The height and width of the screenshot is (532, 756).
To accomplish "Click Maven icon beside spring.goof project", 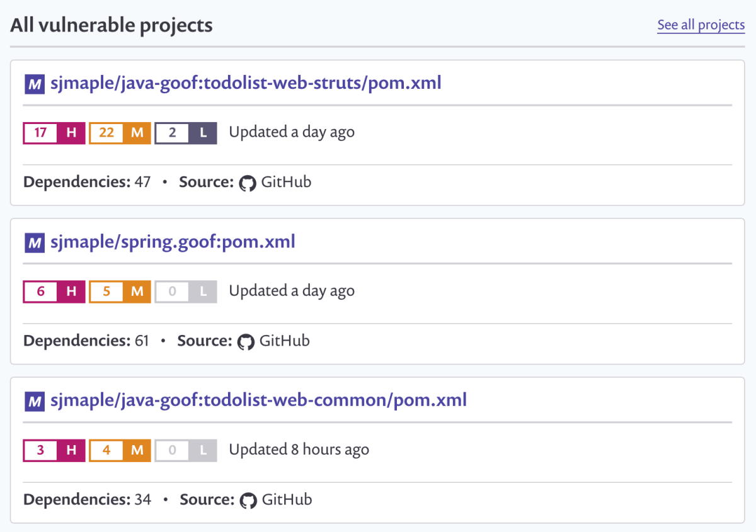I will pyautogui.click(x=35, y=242).
